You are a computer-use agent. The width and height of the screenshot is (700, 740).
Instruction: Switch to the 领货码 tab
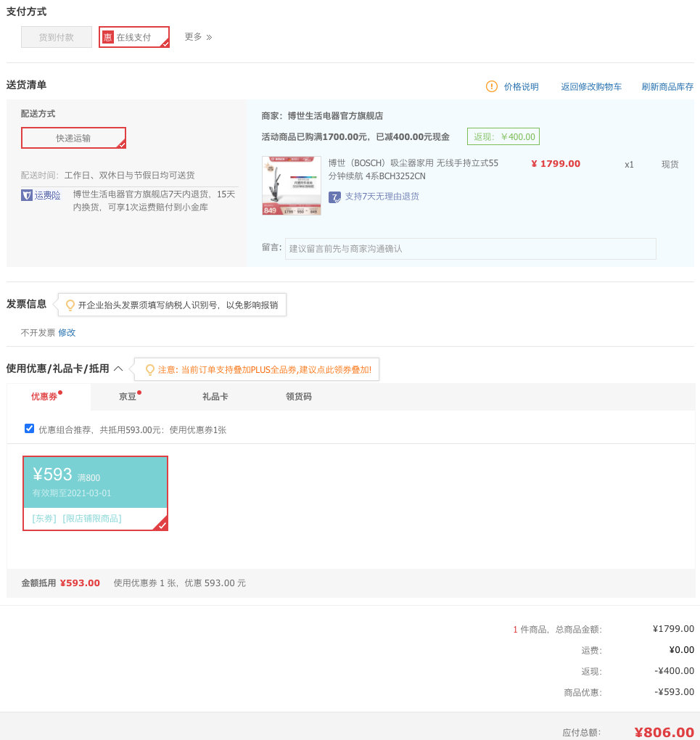tap(299, 396)
